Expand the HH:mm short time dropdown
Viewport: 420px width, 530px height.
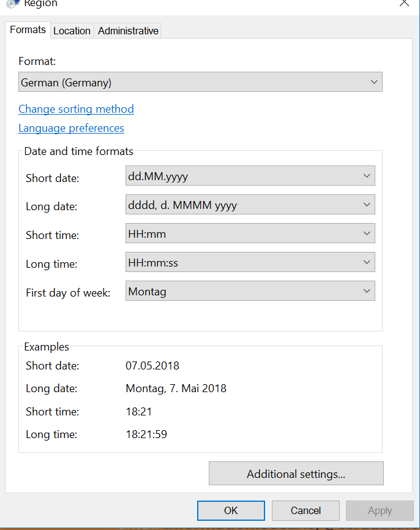(x=250, y=233)
